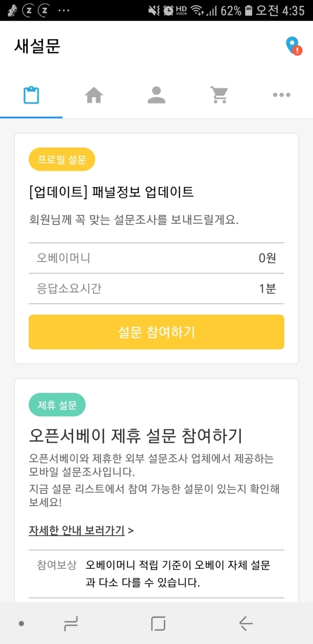Open the home tab icon

pos(94,95)
